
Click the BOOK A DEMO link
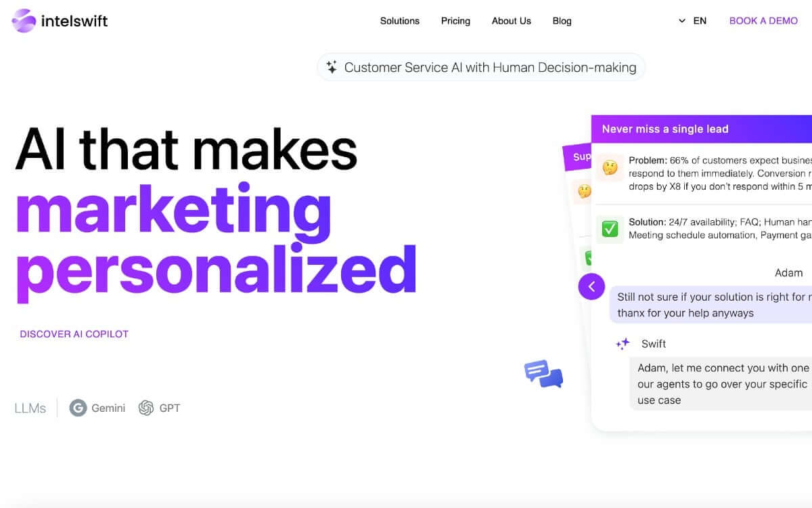click(763, 21)
